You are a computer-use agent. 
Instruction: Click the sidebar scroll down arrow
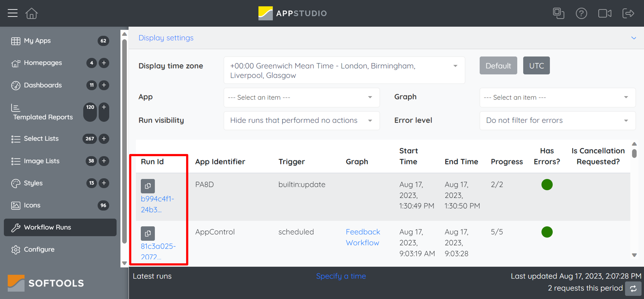[x=124, y=263]
